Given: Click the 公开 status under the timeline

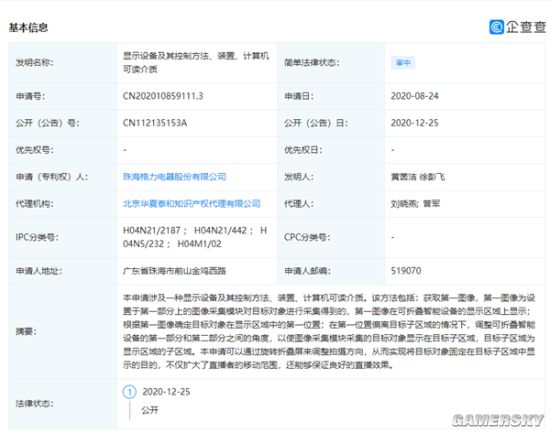Looking at the screenshot, I should click(150, 410).
